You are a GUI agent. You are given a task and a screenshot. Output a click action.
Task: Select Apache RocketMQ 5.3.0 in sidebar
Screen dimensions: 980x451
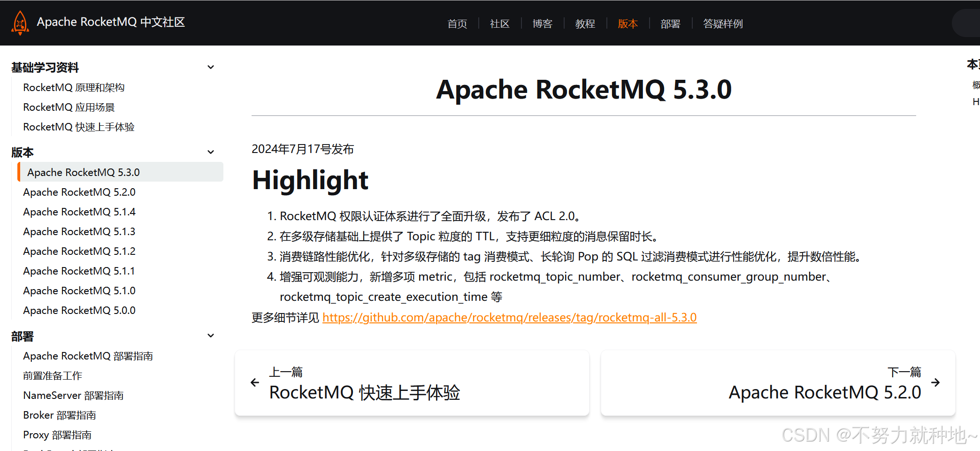point(120,172)
